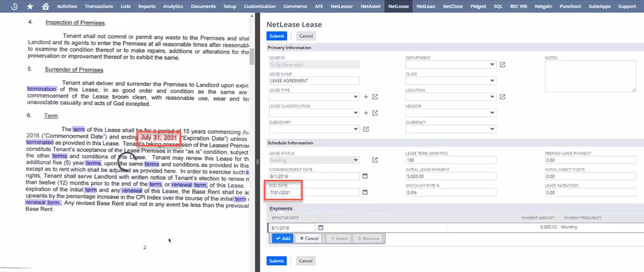Open the Support menu
Viewport: 644px width, 272px height.
[x=627, y=6]
